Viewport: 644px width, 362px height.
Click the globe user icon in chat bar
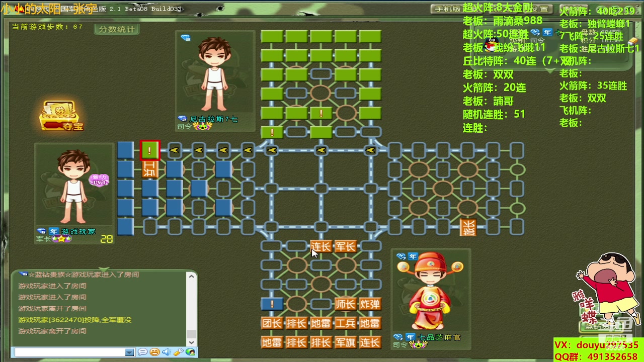[x=190, y=352]
